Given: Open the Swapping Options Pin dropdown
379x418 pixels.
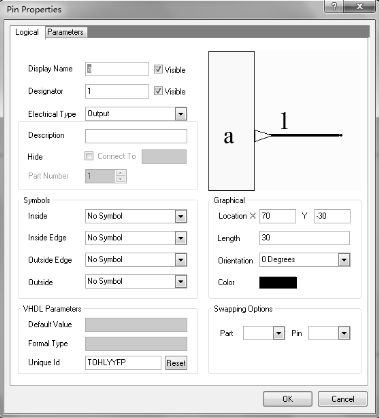Looking at the screenshot, I should click(344, 333).
